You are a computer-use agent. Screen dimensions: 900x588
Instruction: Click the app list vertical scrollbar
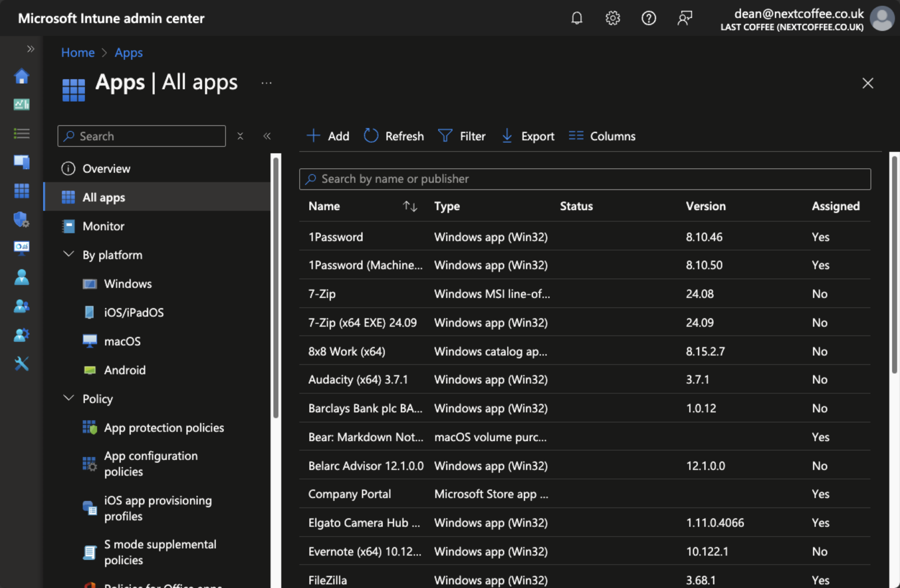tap(894, 265)
